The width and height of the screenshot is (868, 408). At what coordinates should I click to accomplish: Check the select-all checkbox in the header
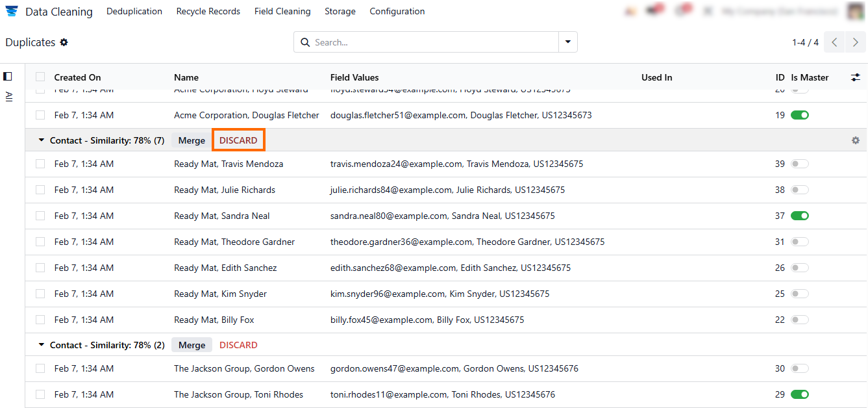click(x=40, y=77)
